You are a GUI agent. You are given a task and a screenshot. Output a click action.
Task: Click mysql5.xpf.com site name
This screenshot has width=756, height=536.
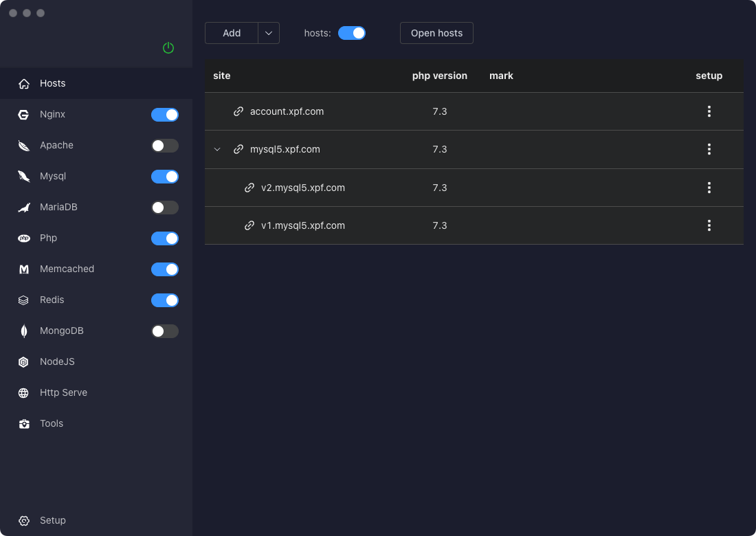pyautogui.click(x=285, y=149)
